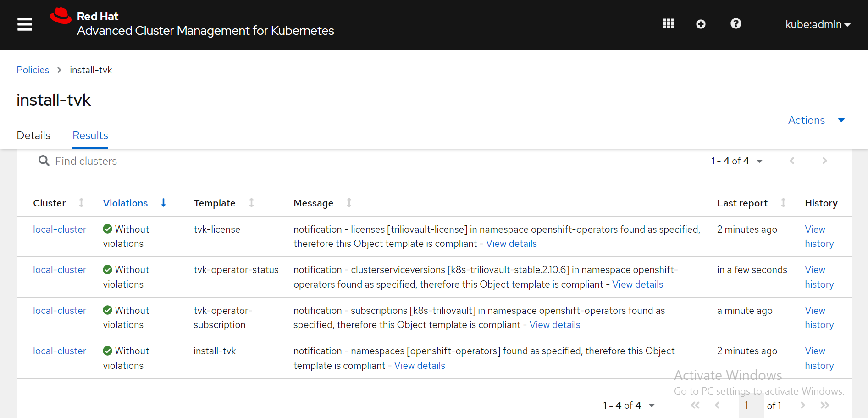
Task: Select the Results tab
Action: pyautogui.click(x=90, y=135)
